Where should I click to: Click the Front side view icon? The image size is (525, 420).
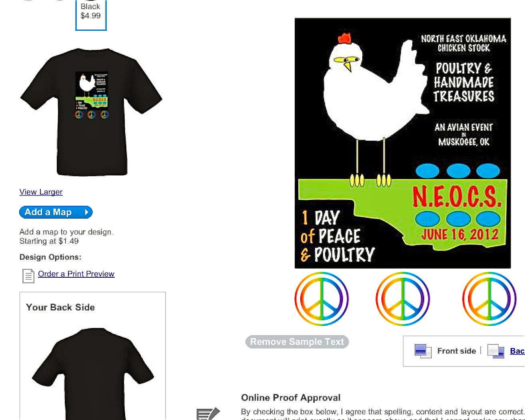pyautogui.click(x=423, y=351)
